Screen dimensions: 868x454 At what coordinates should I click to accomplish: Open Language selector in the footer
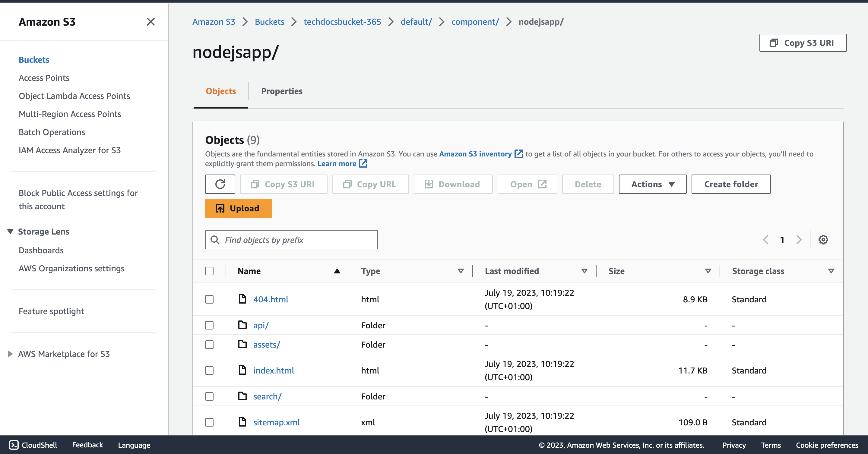(x=134, y=445)
